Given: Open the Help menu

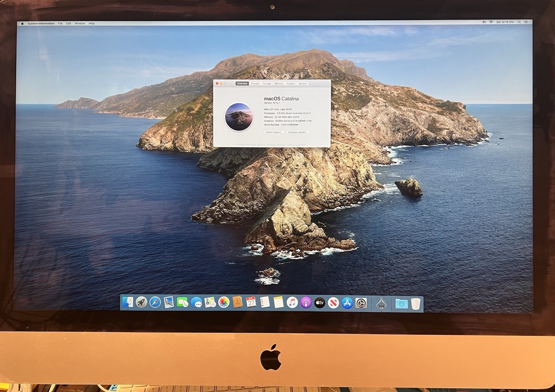Looking at the screenshot, I should click(x=92, y=23).
